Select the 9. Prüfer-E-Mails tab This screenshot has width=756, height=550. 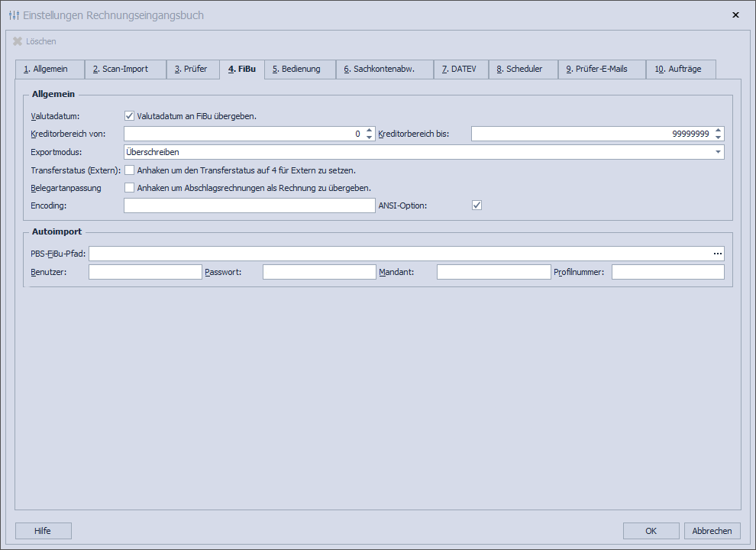click(x=601, y=70)
